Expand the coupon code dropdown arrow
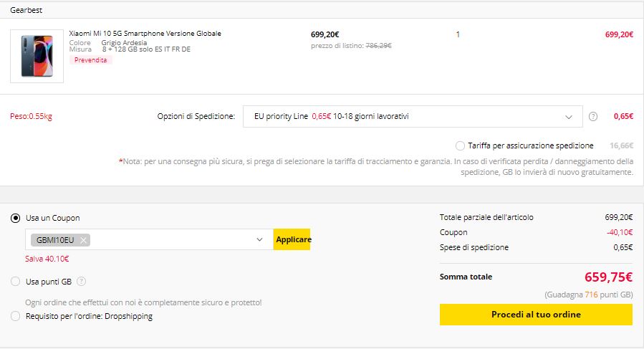 (259, 239)
